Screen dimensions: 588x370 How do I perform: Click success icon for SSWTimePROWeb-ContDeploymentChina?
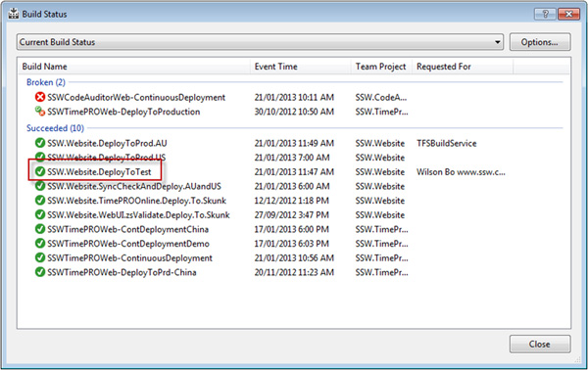(40, 229)
